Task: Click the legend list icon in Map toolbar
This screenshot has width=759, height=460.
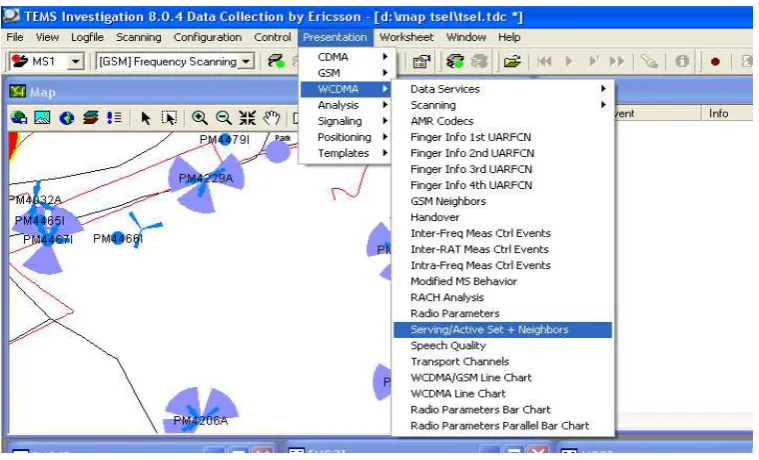Action: coord(114,117)
